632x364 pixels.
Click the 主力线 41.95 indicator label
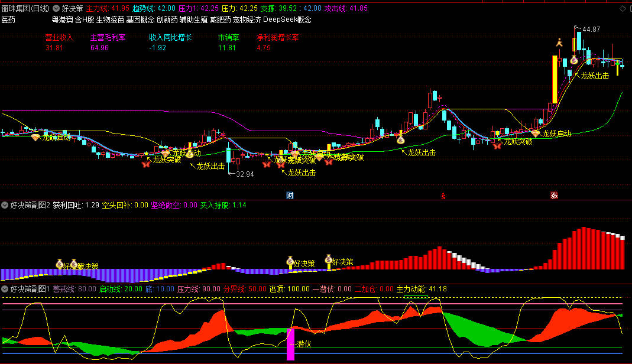coord(107,9)
